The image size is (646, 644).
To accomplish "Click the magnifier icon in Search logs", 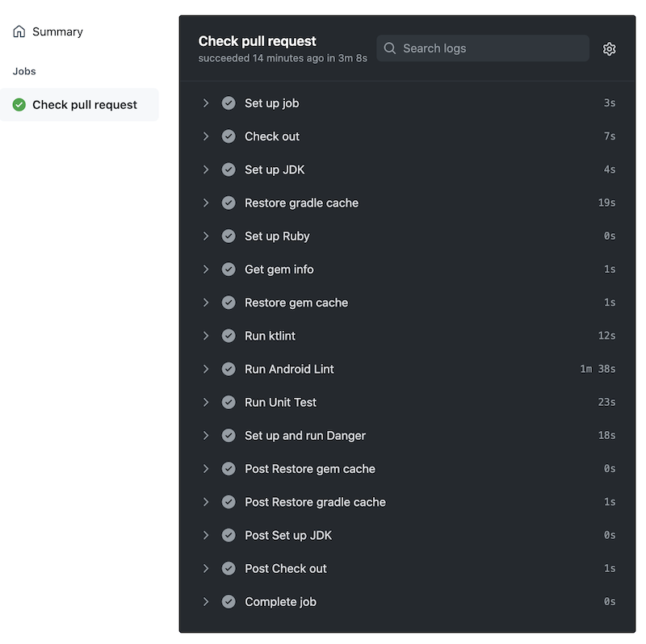I will tap(390, 48).
